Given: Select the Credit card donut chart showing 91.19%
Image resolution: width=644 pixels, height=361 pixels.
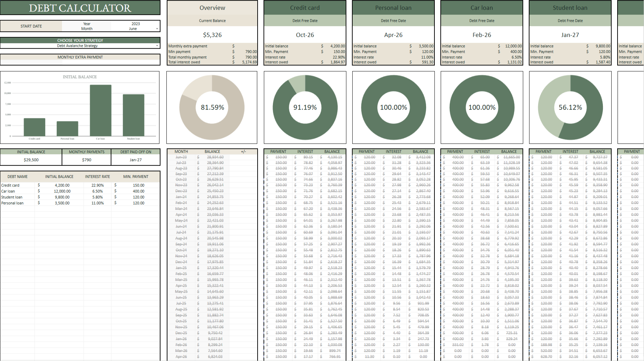Looking at the screenshot, I should pos(305,108).
